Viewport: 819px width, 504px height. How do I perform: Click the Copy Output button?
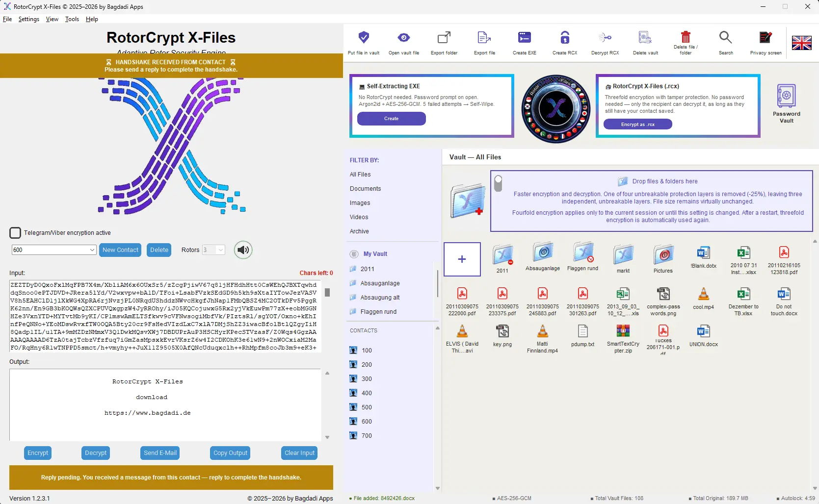pos(231,453)
